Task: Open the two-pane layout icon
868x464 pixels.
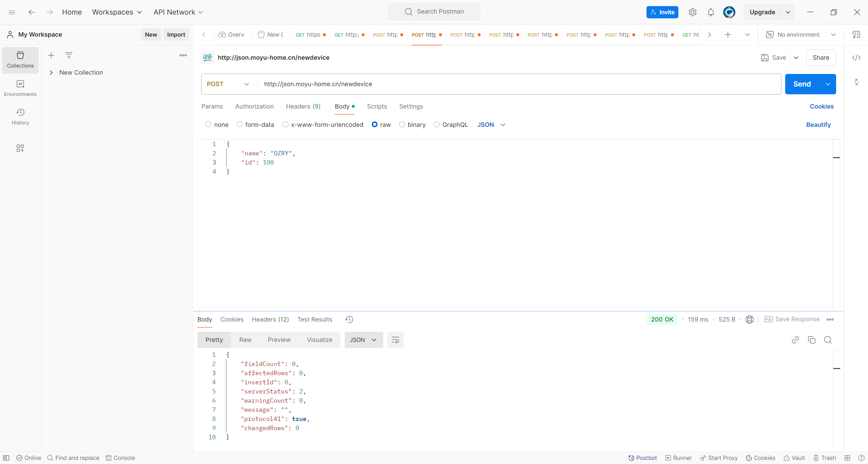Action: pos(847,458)
